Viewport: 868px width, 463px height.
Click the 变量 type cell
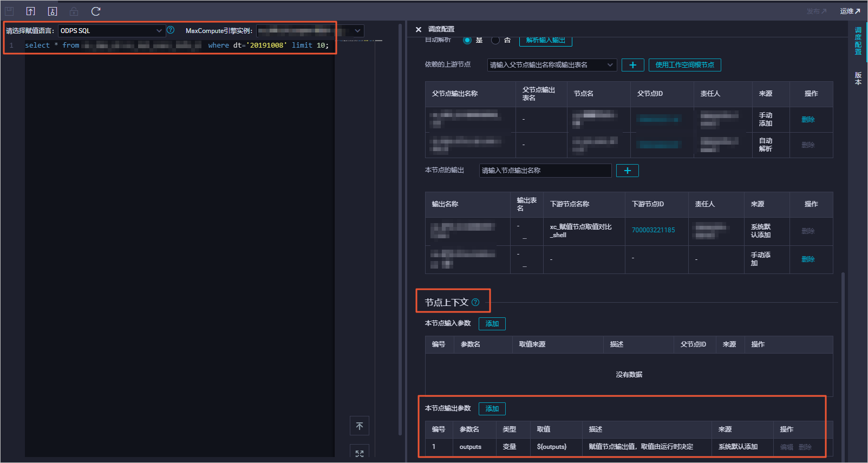[509, 447]
